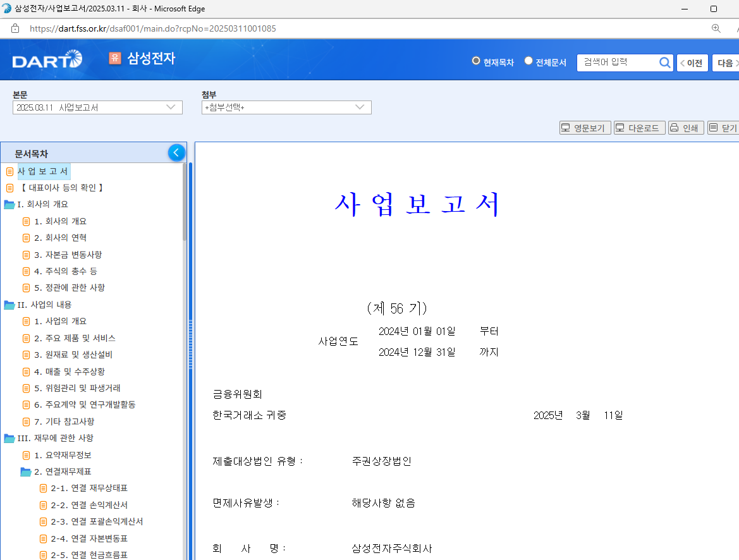
Task: Click document icon beside 1. 요약재무정보
Action: click(27, 455)
